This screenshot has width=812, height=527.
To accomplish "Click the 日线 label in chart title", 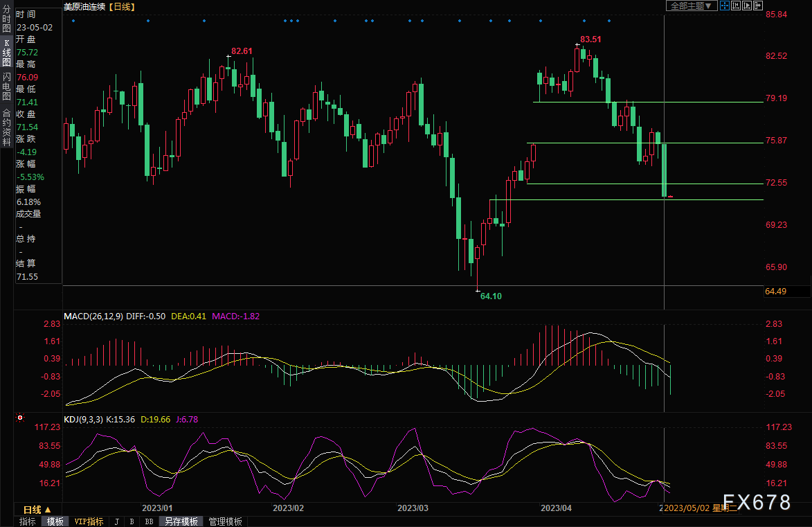I will click(123, 7).
